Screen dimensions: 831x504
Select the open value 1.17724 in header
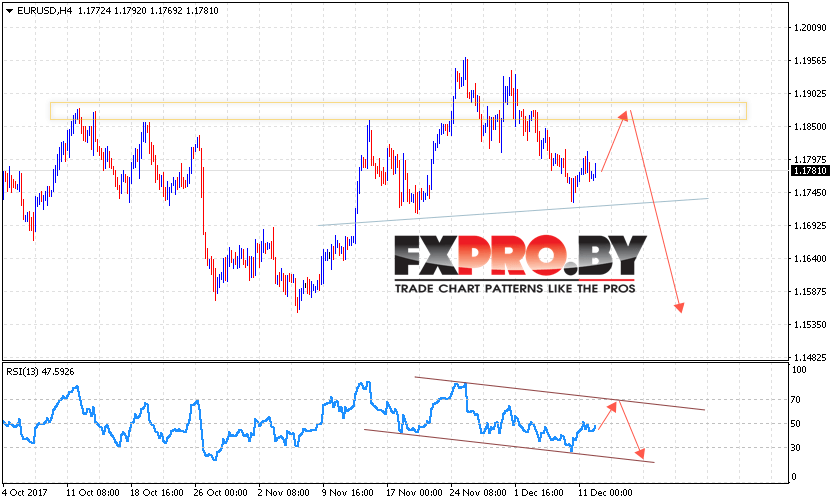[94, 11]
